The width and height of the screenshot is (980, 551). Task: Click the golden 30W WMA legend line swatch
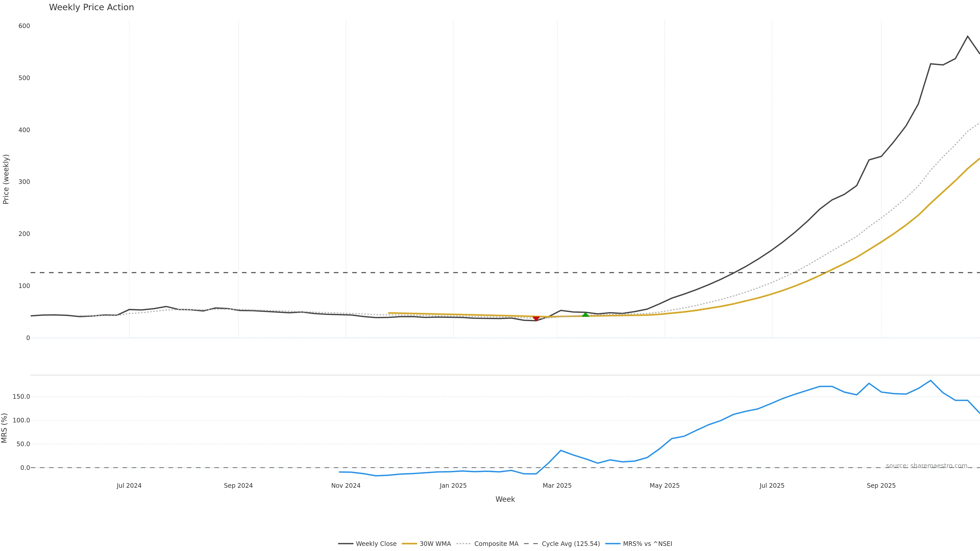[x=409, y=544]
